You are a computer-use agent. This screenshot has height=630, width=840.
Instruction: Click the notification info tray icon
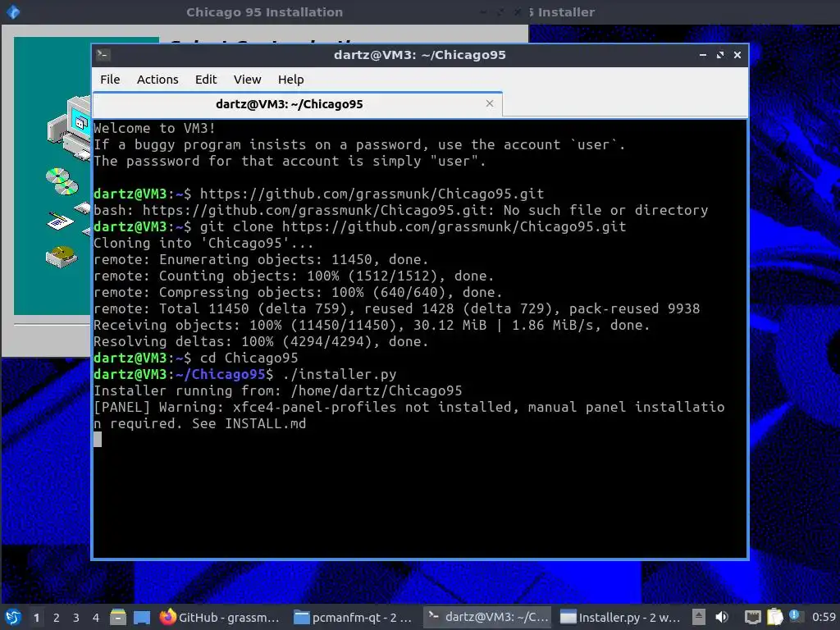tap(794, 615)
